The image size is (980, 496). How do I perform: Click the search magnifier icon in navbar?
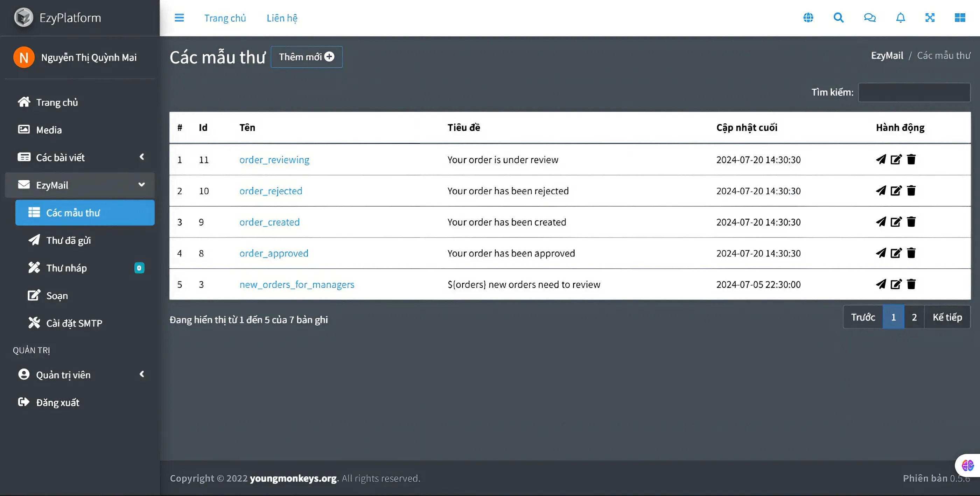point(839,18)
